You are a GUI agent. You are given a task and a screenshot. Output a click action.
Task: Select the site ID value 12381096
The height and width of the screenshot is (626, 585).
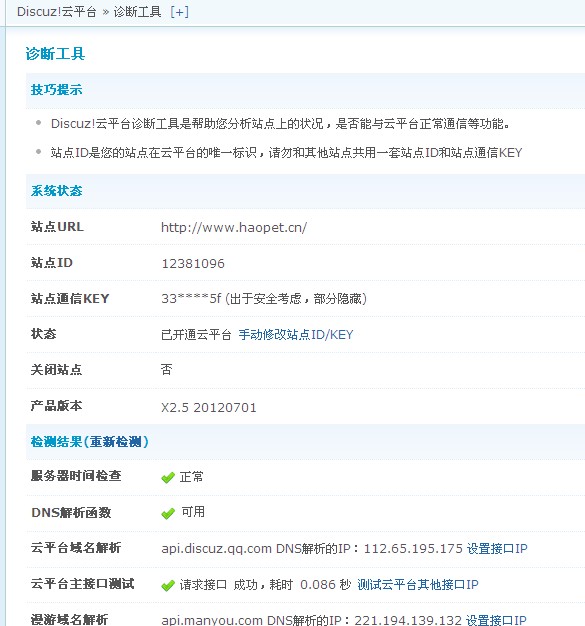point(193,263)
